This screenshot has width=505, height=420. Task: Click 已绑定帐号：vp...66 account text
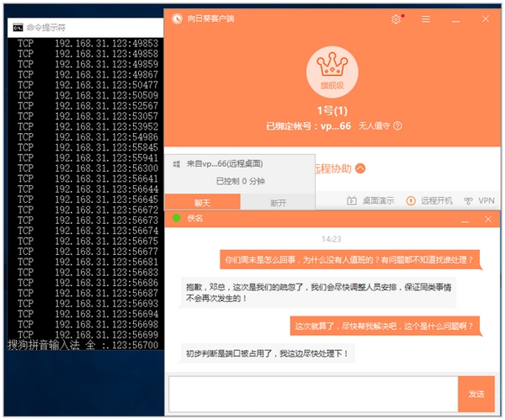tap(308, 126)
